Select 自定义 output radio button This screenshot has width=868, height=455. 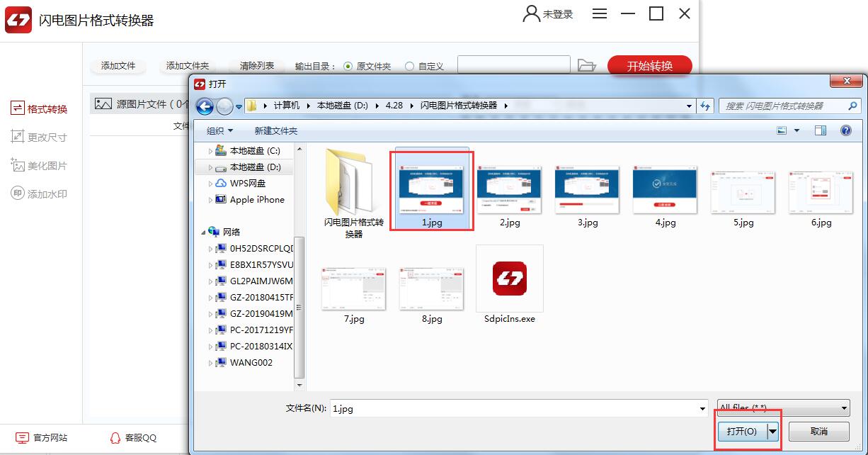[x=410, y=67]
